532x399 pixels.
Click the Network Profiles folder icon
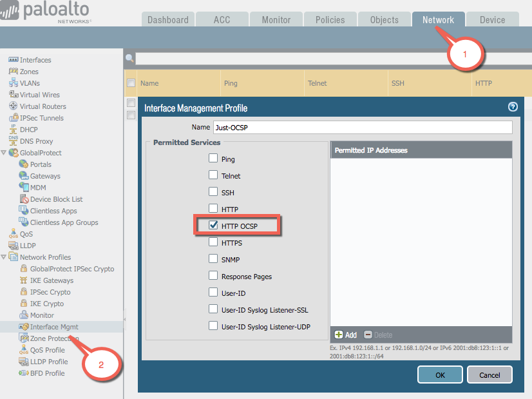click(x=14, y=257)
